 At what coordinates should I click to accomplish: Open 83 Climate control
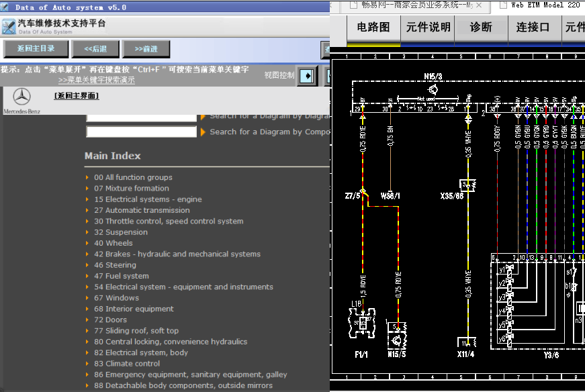point(127,364)
